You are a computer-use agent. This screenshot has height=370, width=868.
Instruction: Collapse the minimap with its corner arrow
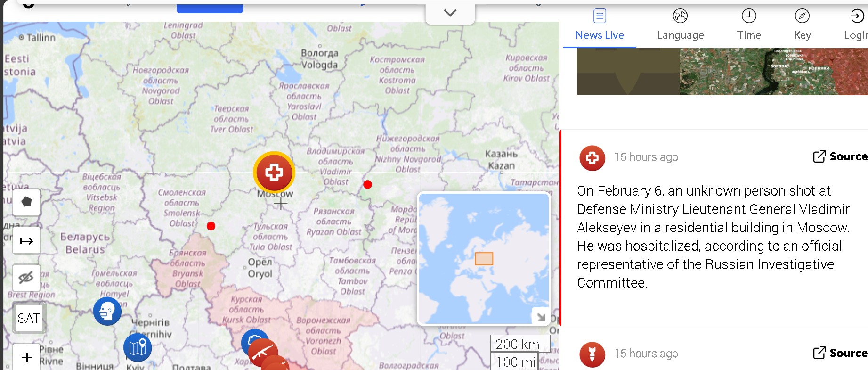tap(541, 317)
